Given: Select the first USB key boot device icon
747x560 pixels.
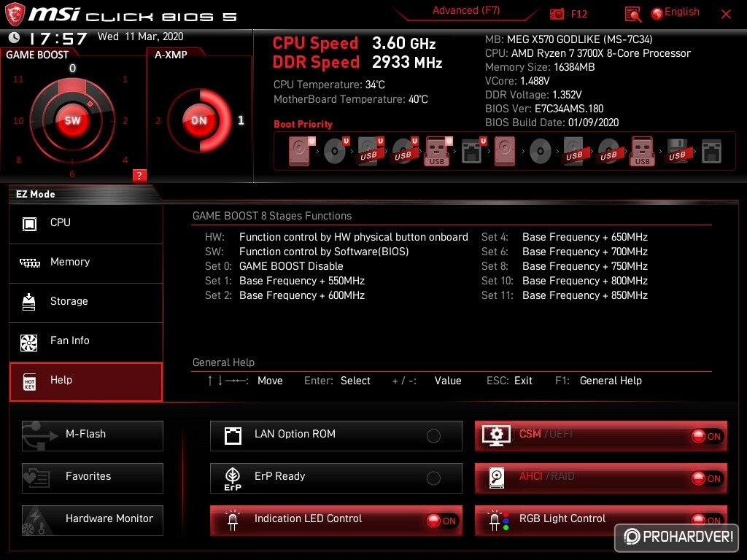Looking at the screenshot, I should [x=438, y=152].
